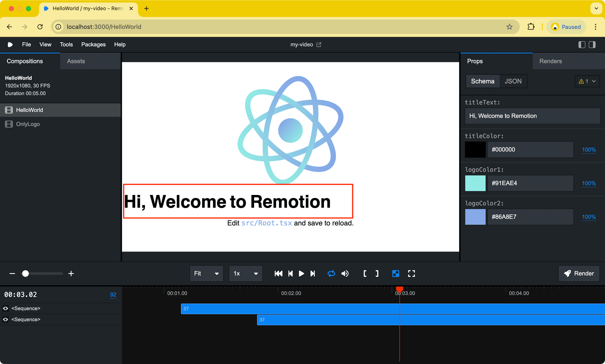Click the #000000 hex input field
Image resolution: width=605 pixels, height=364 pixels.
click(x=530, y=149)
